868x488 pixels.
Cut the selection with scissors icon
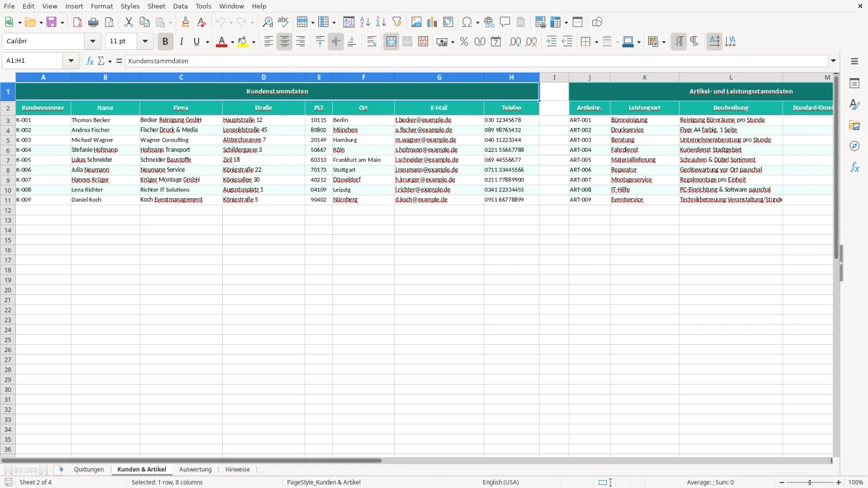tap(129, 22)
